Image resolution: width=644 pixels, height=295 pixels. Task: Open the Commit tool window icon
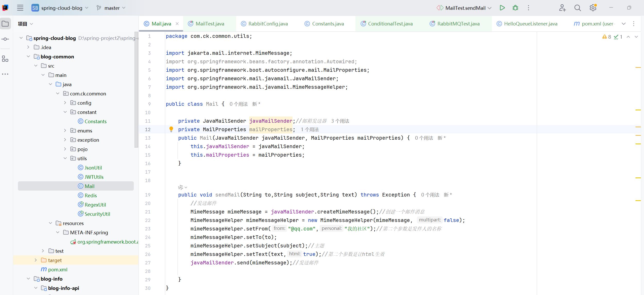click(5, 39)
